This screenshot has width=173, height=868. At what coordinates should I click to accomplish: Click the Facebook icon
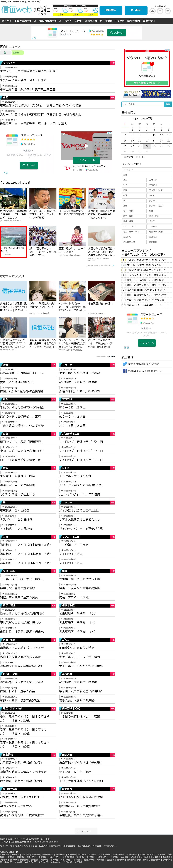(x=125, y=371)
